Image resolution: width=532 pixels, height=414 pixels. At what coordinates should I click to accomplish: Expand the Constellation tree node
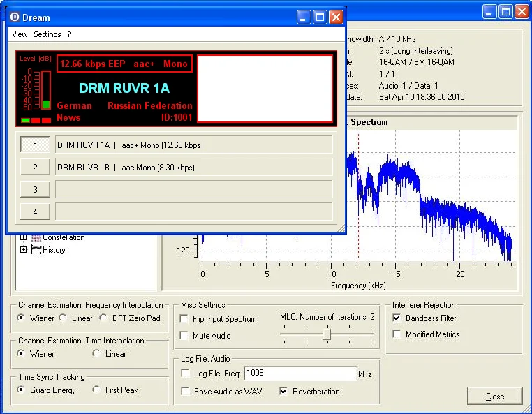pyautogui.click(x=23, y=237)
